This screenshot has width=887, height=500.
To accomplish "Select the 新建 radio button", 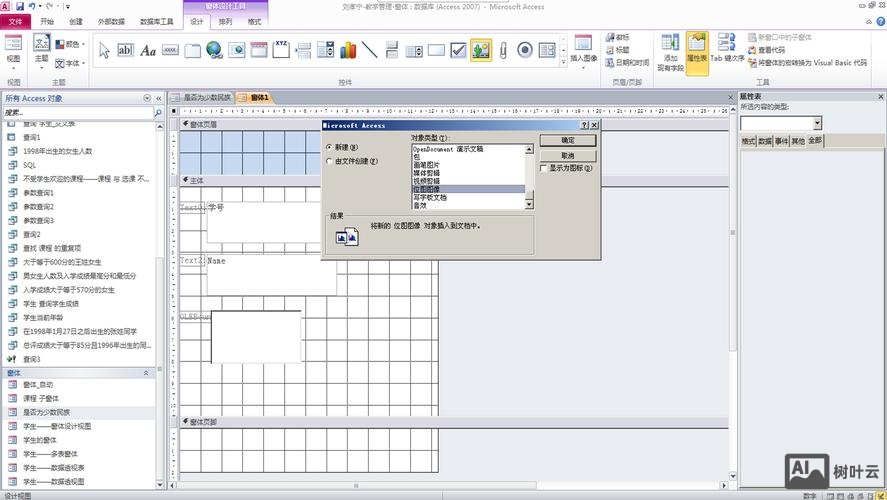I will [x=329, y=147].
